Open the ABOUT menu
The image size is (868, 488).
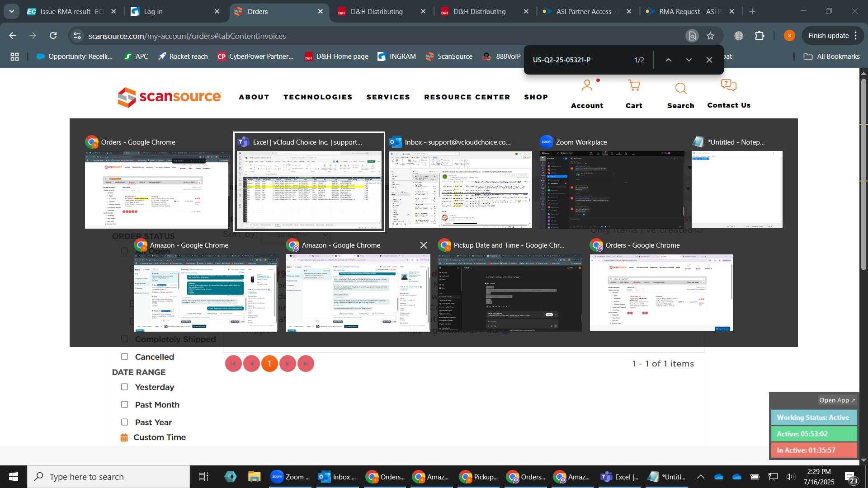(x=254, y=97)
